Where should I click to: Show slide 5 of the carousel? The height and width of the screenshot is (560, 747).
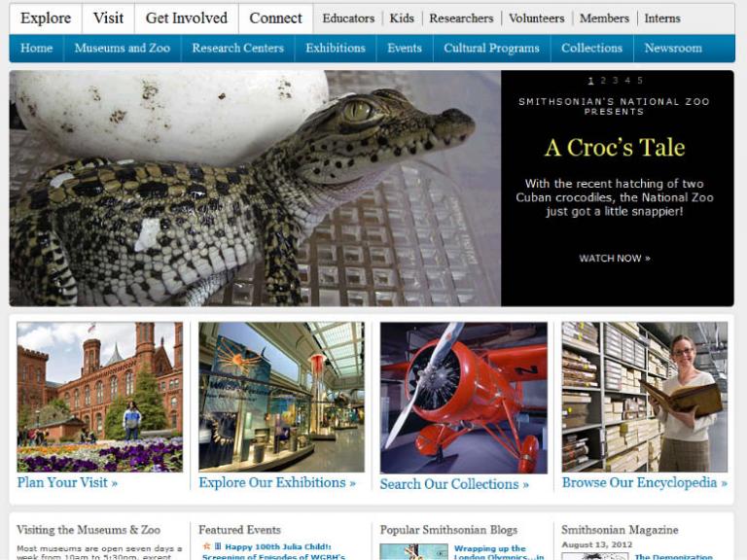coord(640,81)
